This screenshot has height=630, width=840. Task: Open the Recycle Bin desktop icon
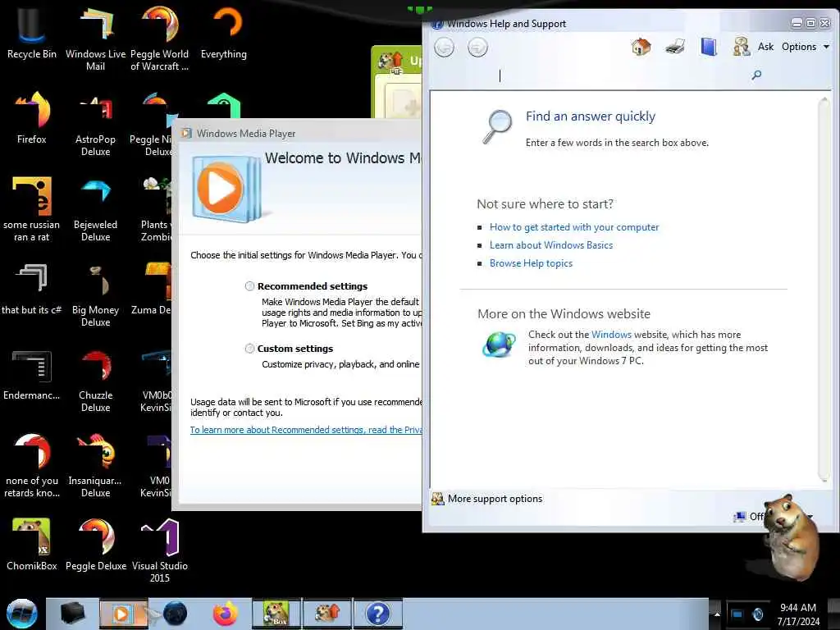pos(32,33)
